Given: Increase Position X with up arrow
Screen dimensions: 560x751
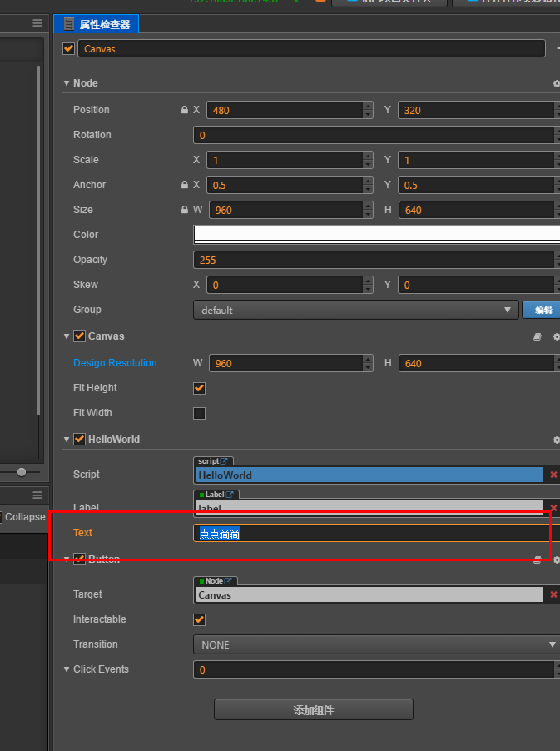Looking at the screenshot, I should [368, 106].
